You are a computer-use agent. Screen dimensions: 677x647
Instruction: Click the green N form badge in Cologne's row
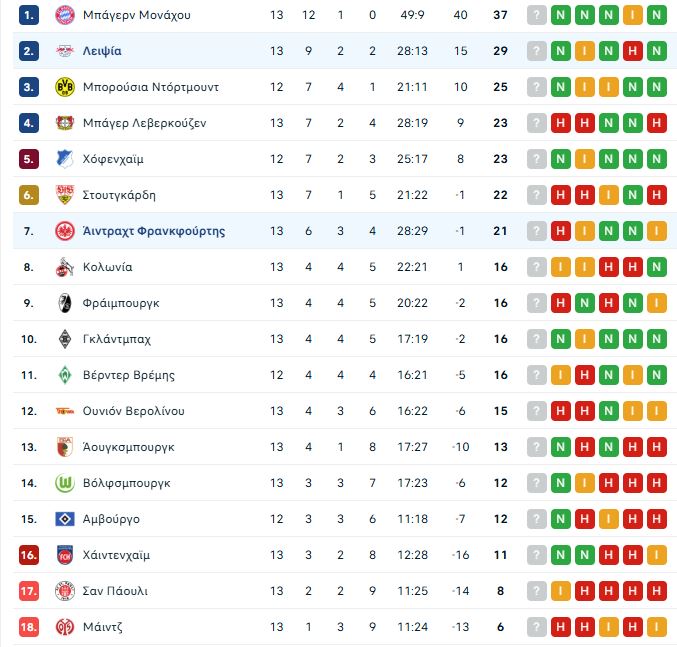pos(657,267)
